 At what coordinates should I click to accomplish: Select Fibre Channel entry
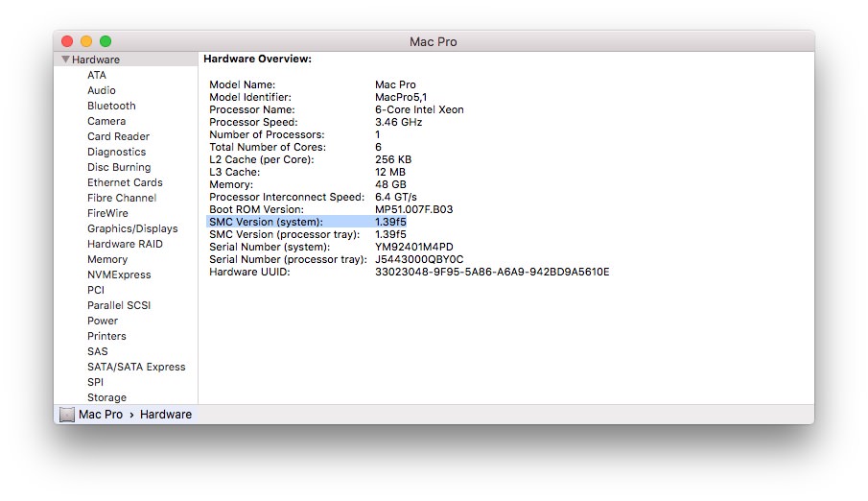122,198
